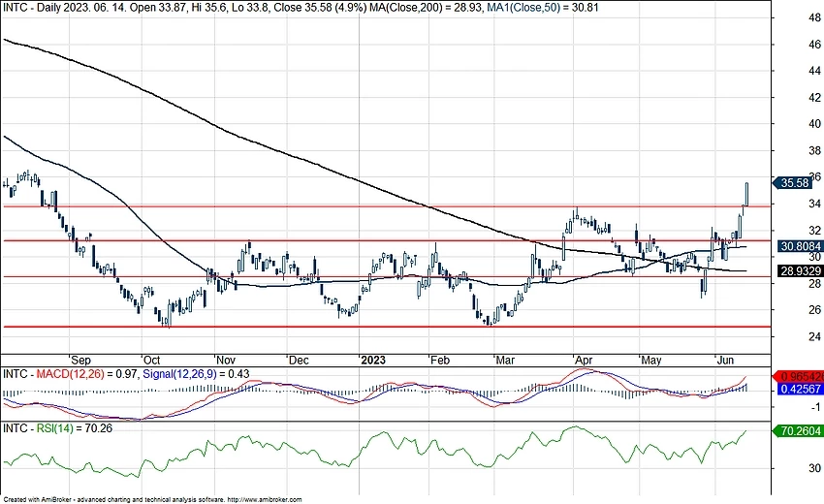
Task: Click the MA1(Close,50) = 30.81 legend text
Action: (542, 8)
